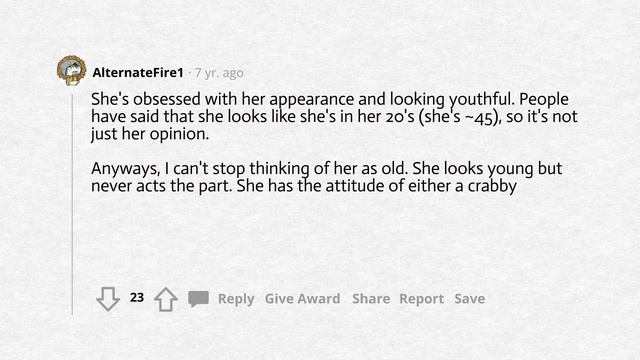
Task: Report this comment
Action: pos(421,299)
